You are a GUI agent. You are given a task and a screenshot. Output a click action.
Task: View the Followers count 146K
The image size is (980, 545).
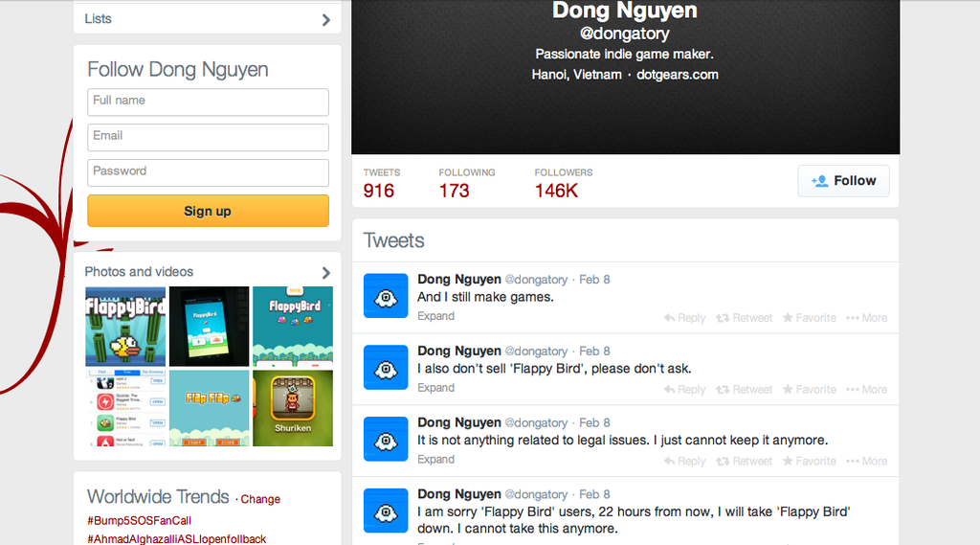(556, 191)
